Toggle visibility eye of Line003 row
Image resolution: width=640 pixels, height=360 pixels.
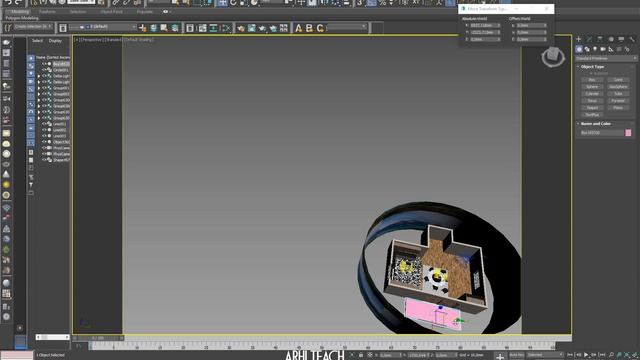(44, 136)
